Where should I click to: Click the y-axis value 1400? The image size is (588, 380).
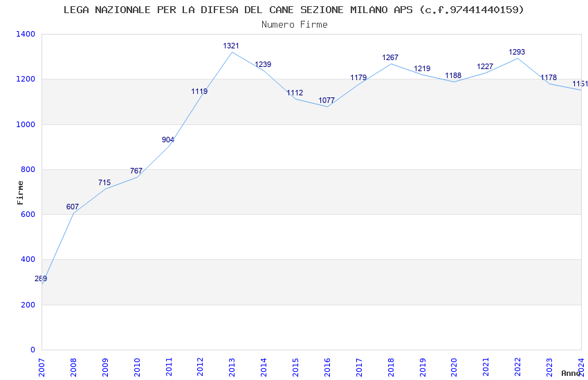point(26,34)
